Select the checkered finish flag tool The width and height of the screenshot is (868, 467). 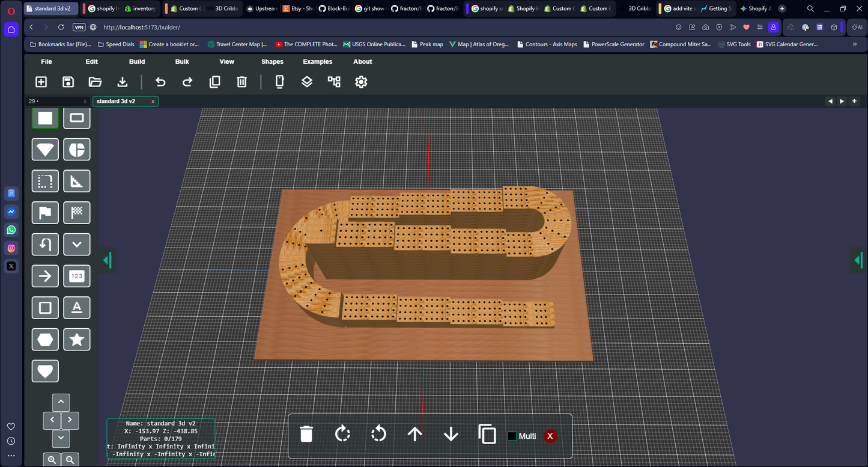coord(77,213)
